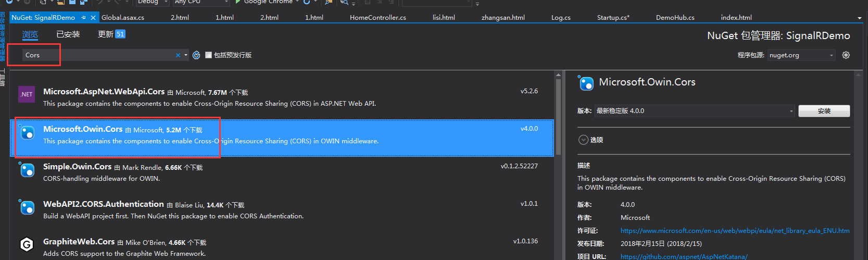Open the Log.cs tab
The width and height of the screenshot is (868, 260).
point(561,18)
